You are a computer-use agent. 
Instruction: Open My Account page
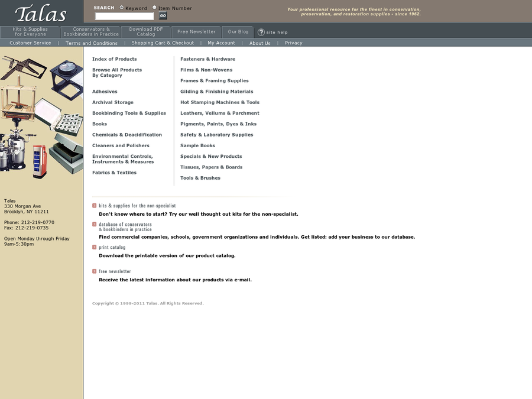(x=221, y=43)
